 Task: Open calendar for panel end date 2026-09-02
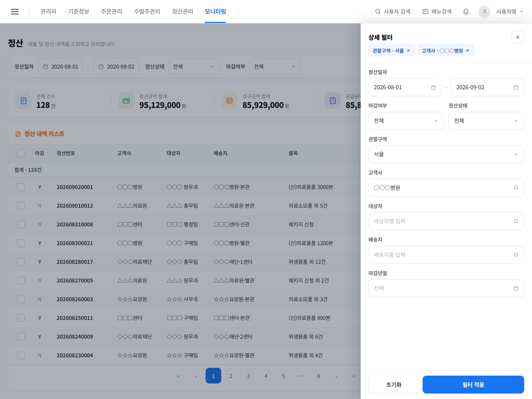coord(516,87)
